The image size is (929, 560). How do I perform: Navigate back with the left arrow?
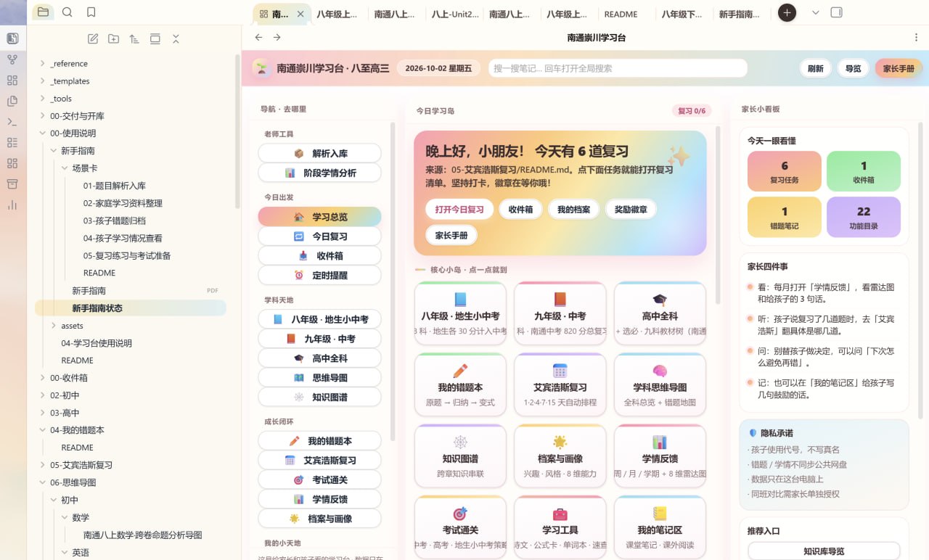[258, 37]
